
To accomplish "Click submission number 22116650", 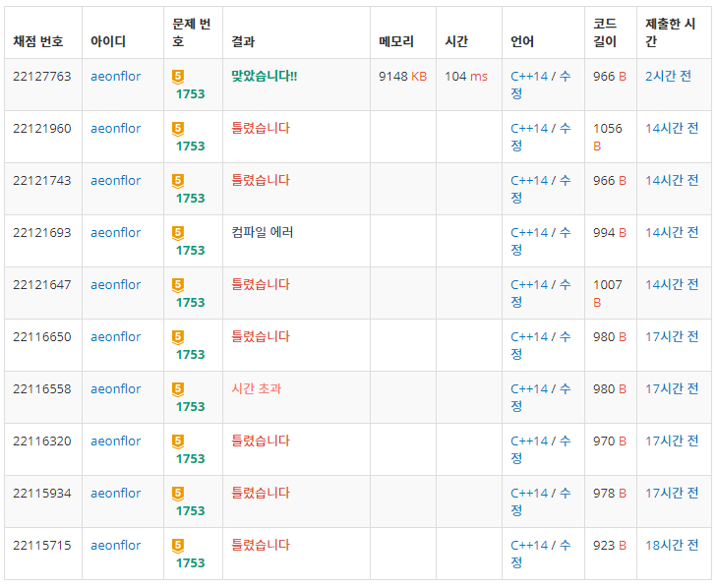I will tap(42, 337).
